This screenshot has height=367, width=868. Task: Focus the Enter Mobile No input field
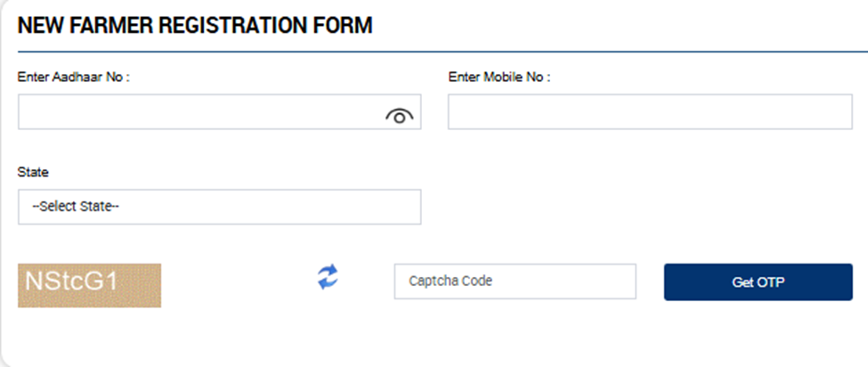pos(650,112)
